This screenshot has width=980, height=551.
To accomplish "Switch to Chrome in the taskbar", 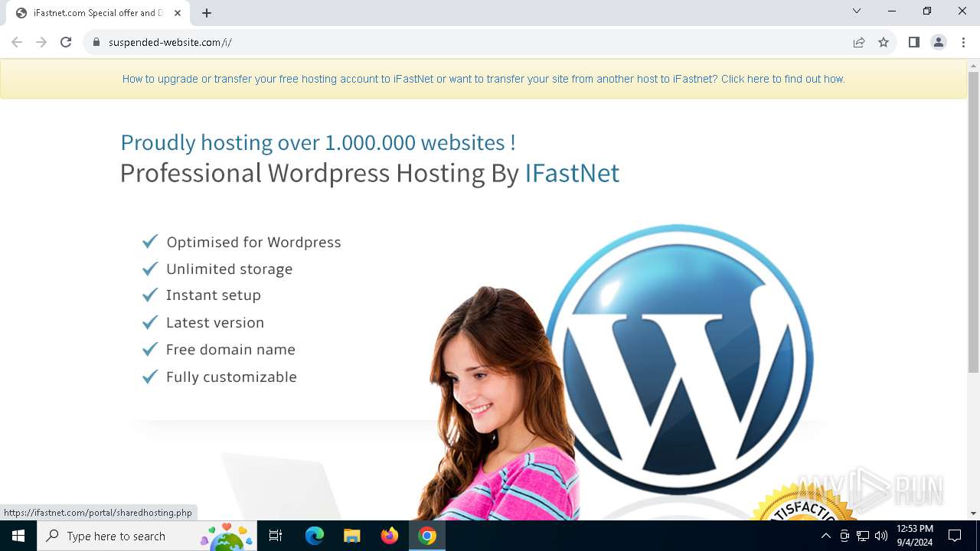I will (x=427, y=536).
